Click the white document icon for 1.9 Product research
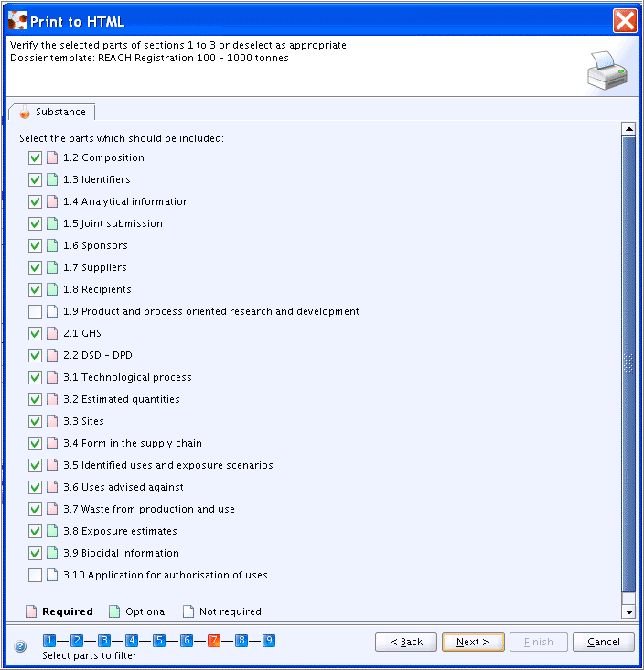The width and height of the screenshot is (644, 670). [52, 311]
